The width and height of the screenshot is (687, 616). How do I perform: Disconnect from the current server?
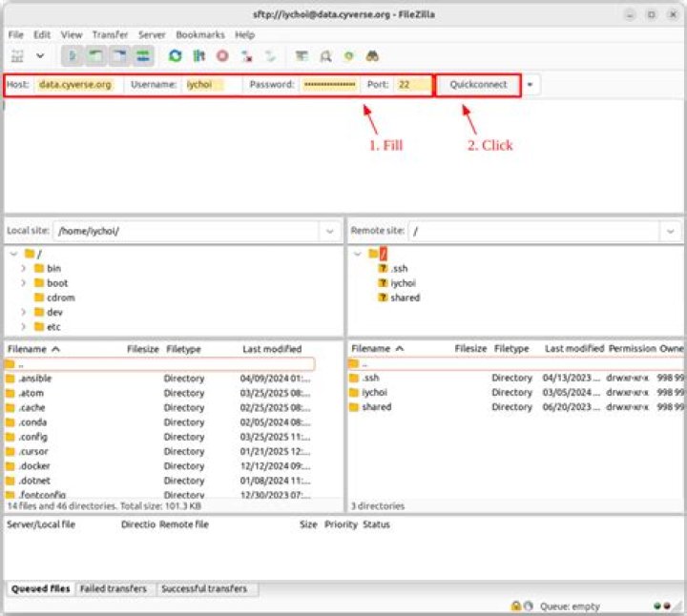click(x=247, y=56)
